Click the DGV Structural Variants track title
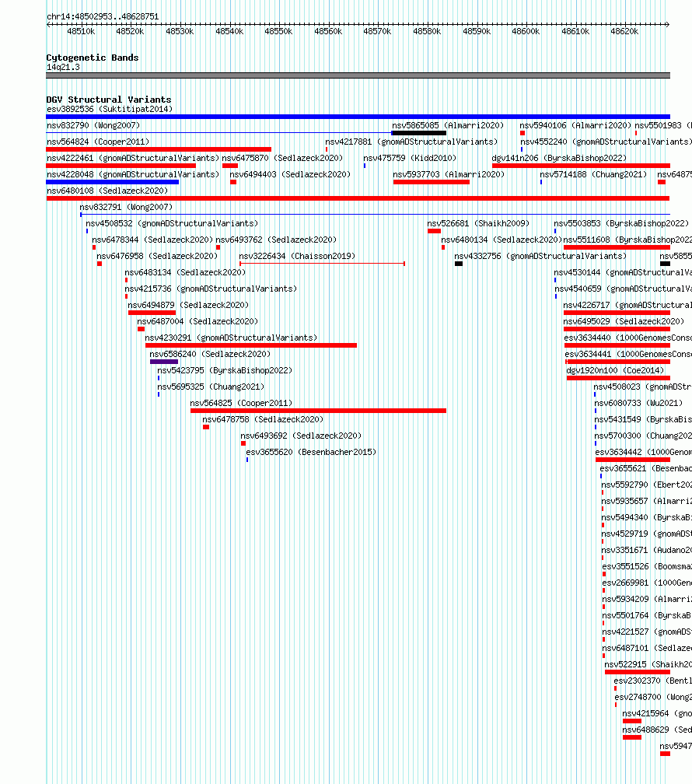692x784 pixels. coord(109,100)
